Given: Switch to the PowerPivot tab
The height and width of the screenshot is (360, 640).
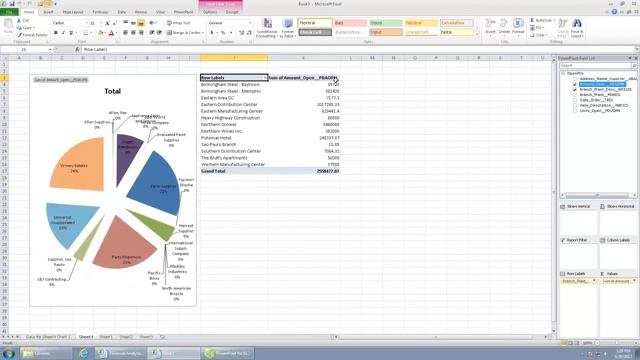Looking at the screenshot, I should point(183,12).
